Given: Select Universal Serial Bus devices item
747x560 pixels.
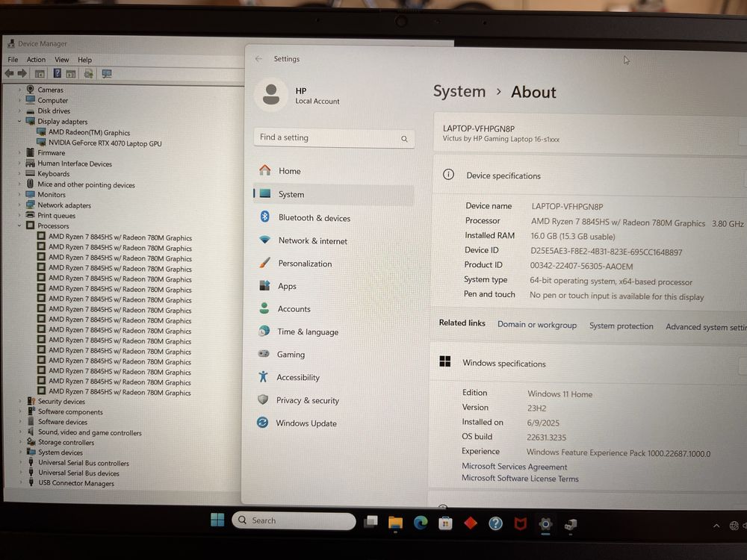Looking at the screenshot, I should pyautogui.click(x=78, y=473).
